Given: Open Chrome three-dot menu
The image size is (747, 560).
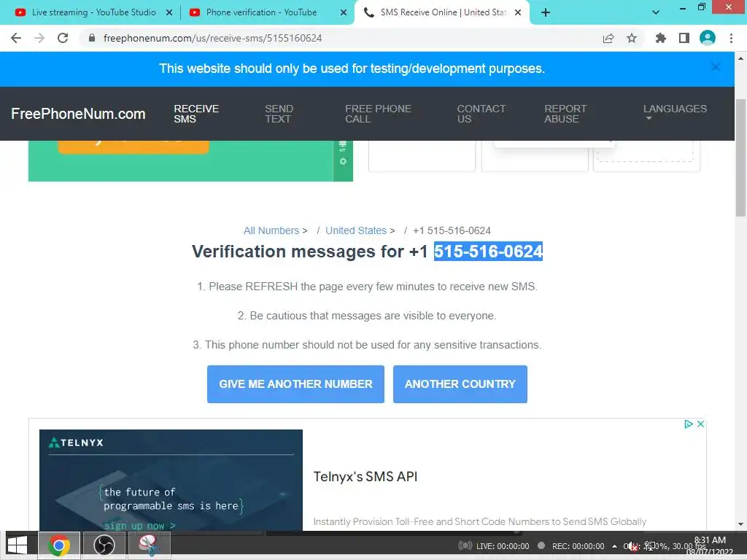Looking at the screenshot, I should (731, 38).
